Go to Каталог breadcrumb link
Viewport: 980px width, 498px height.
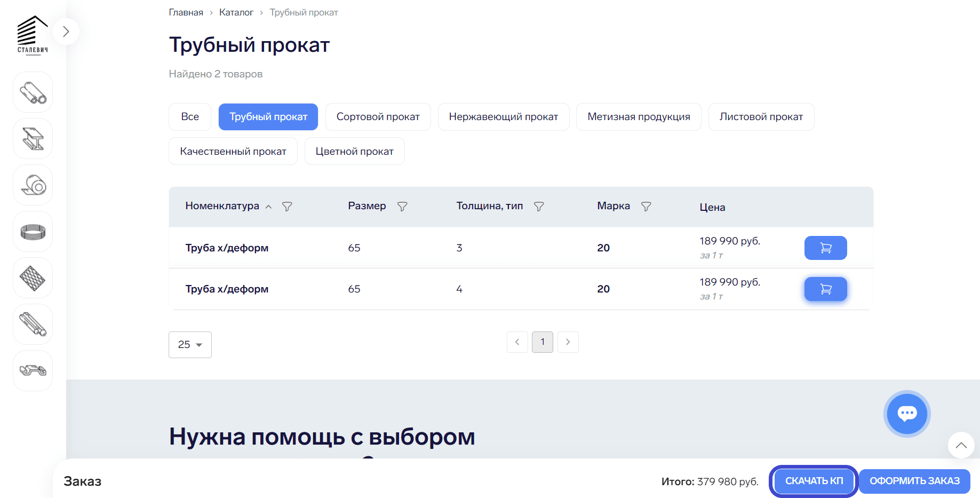[x=236, y=12]
